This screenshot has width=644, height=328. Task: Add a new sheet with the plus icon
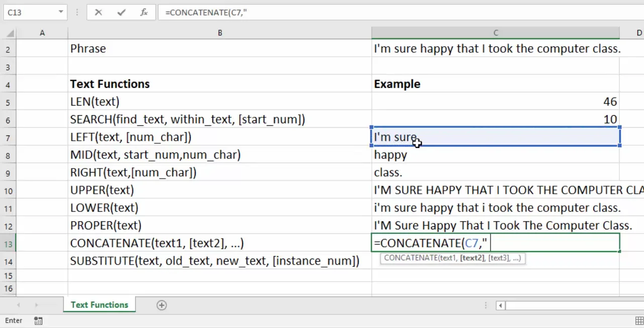click(162, 305)
